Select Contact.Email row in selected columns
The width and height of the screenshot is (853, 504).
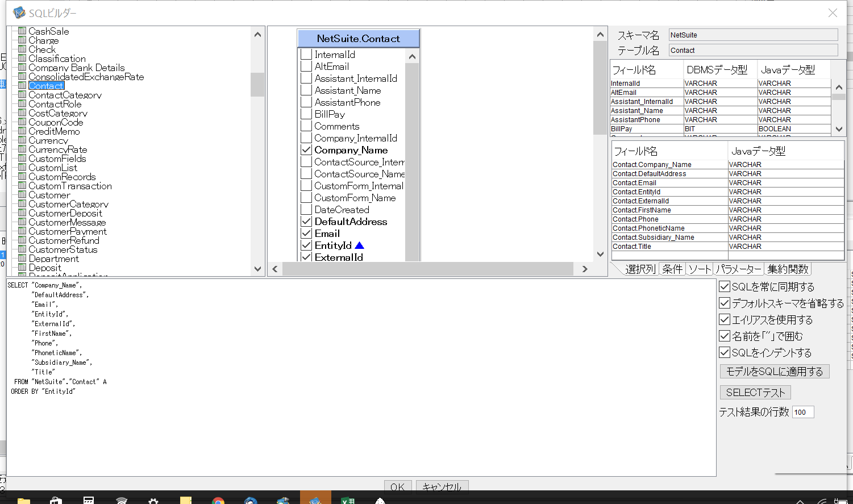(727, 183)
